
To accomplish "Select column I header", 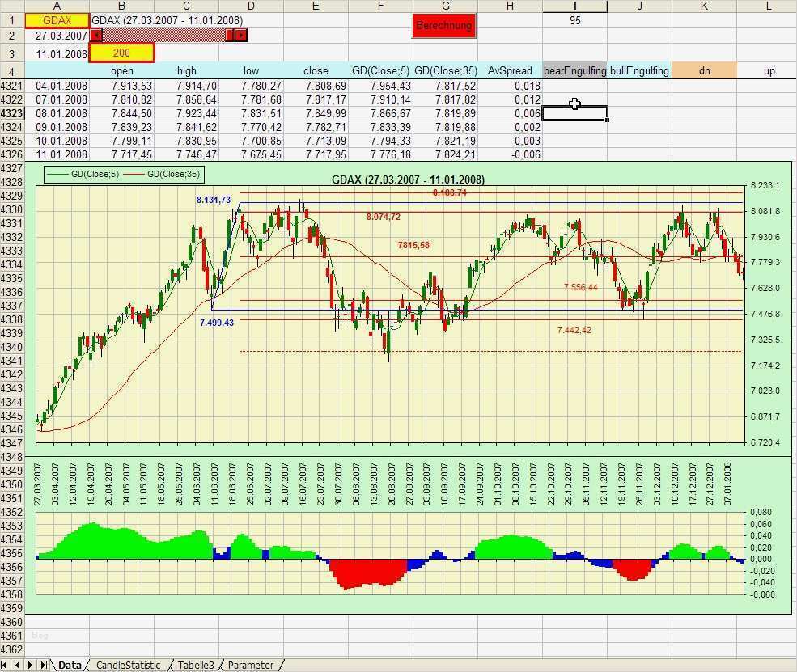I will coord(574,6).
